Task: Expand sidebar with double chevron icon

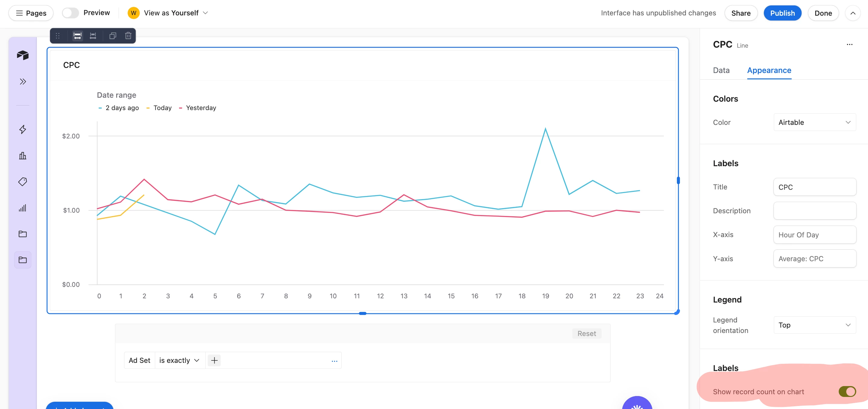Action: point(23,81)
